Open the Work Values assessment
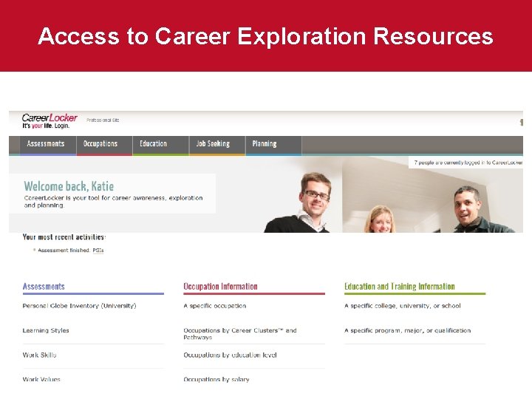The width and height of the screenshot is (532, 399). coord(41,379)
